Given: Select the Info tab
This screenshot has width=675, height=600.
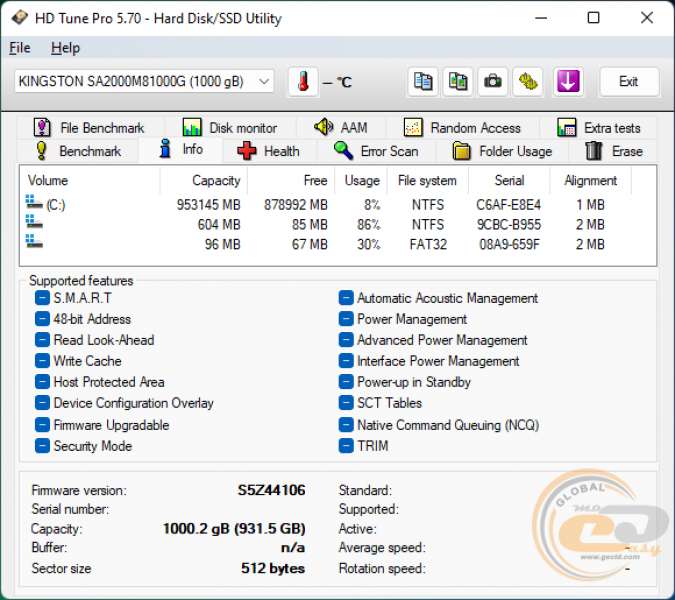Looking at the screenshot, I should (181, 149).
